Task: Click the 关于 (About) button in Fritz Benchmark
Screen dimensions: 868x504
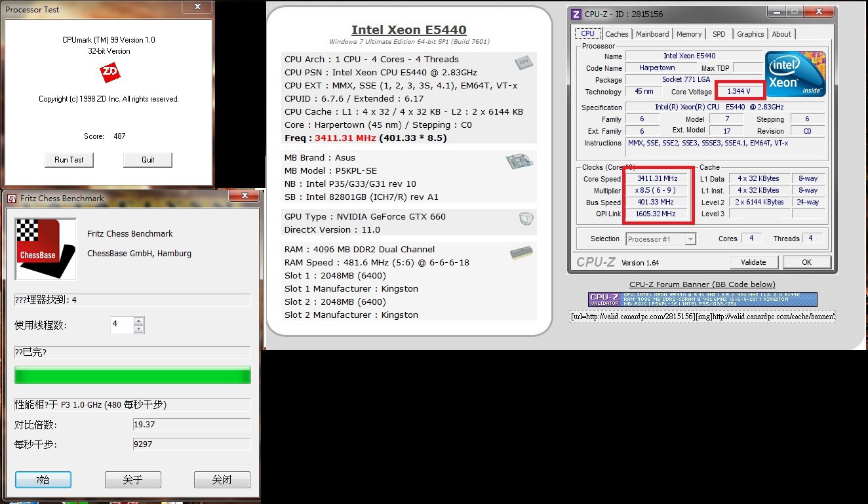Action: [x=132, y=480]
